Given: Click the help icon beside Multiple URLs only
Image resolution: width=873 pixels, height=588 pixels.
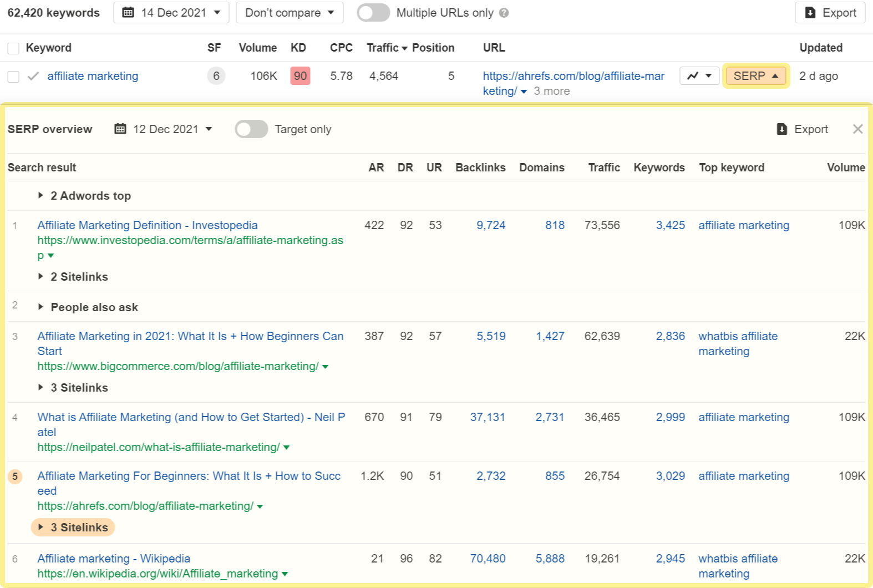Looking at the screenshot, I should click(504, 13).
